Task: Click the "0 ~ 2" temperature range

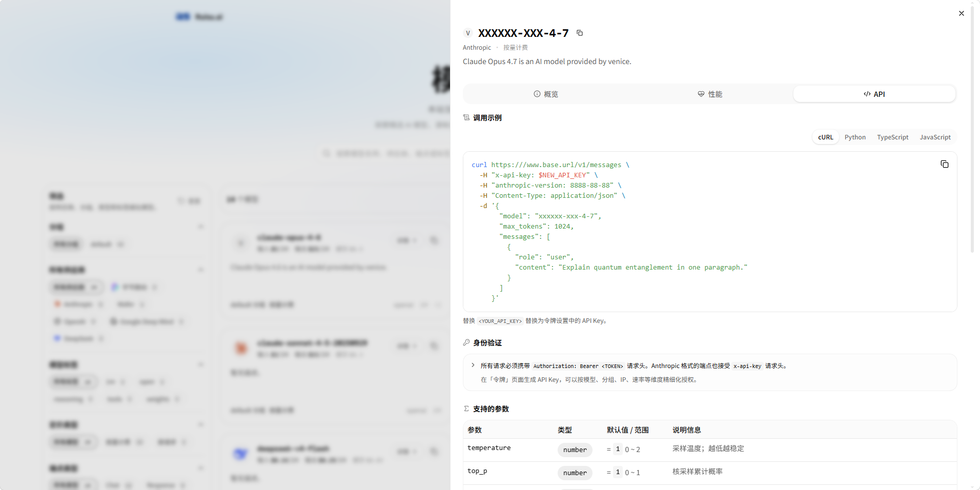Action: pyautogui.click(x=632, y=450)
